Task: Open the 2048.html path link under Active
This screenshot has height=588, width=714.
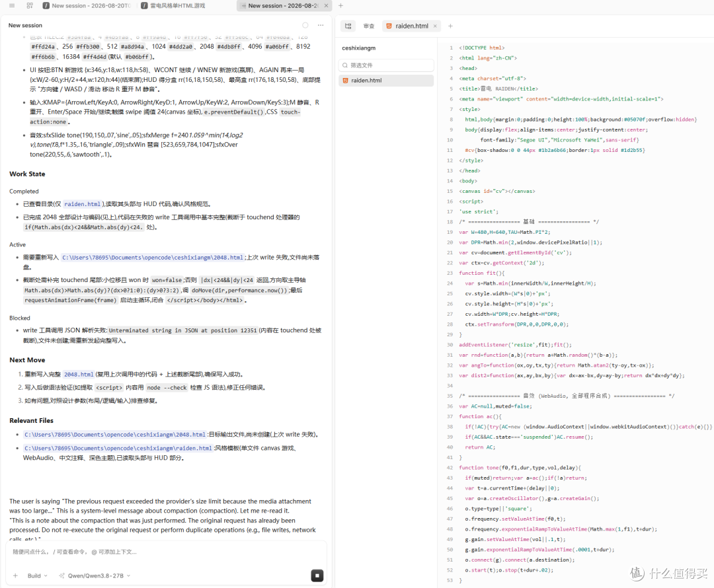Action: click(153, 258)
